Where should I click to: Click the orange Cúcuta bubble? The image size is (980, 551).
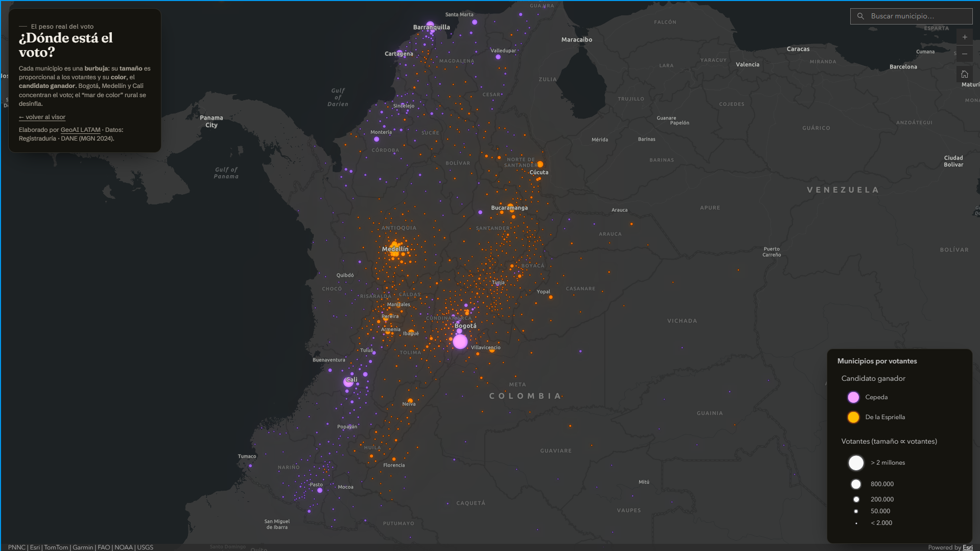540,164
